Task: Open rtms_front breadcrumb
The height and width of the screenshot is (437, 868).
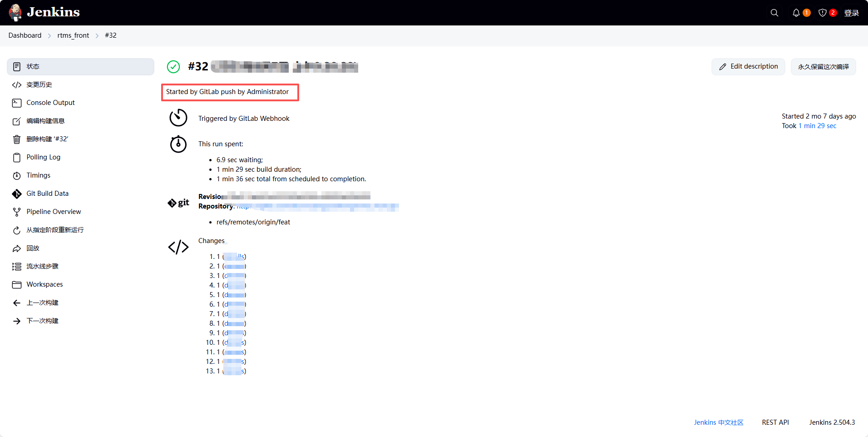Action: pyautogui.click(x=73, y=35)
